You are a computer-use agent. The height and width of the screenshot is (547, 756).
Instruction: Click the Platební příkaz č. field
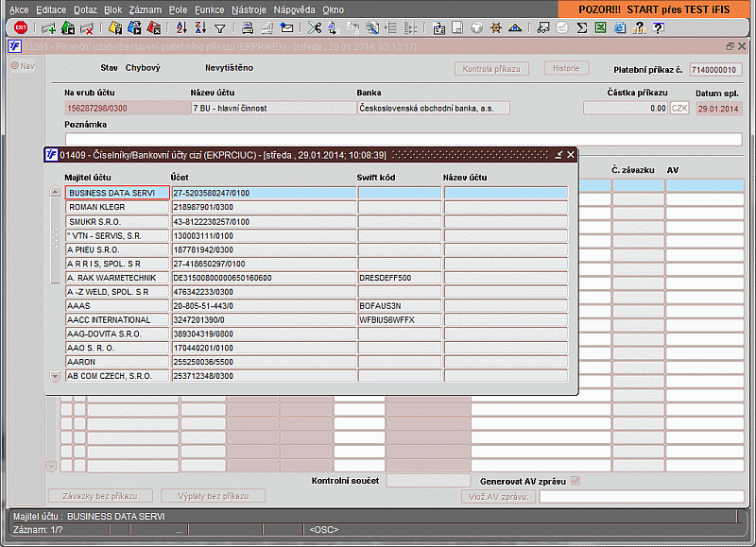(x=715, y=70)
